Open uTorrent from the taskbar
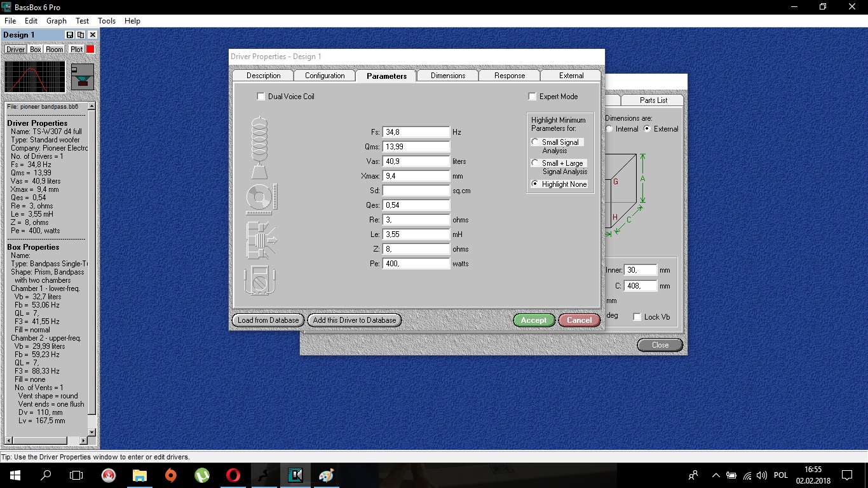This screenshot has height=488, width=868. pyautogui.click(x=202, y=475)
